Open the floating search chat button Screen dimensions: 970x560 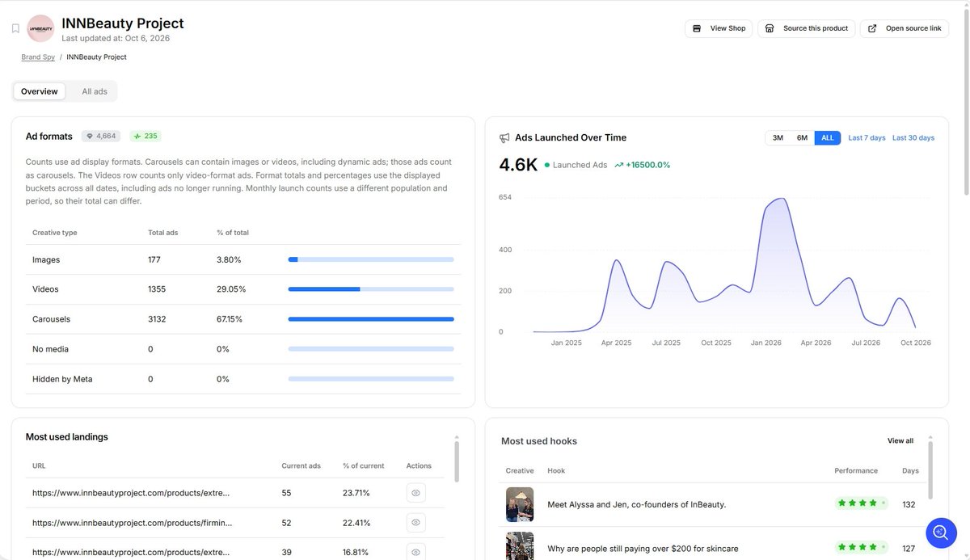941,533
